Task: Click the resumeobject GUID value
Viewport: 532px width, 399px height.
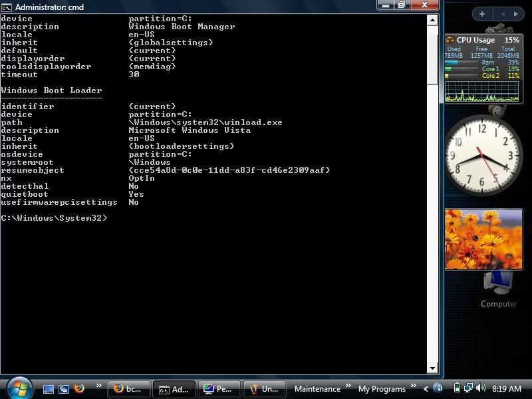Action: 229,170
